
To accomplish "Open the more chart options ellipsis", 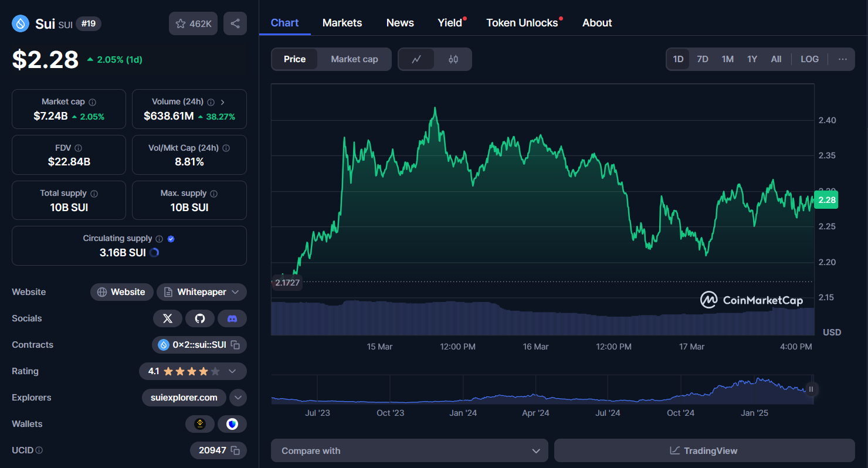I will 842,59.
